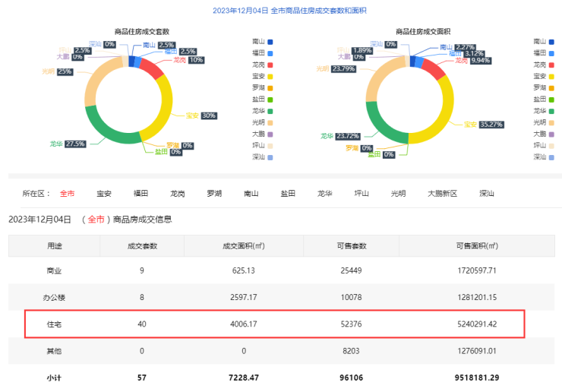Select the 大鹏新区 district tab
This screenshot has width=562, height=392.
[x=442, y=194]
